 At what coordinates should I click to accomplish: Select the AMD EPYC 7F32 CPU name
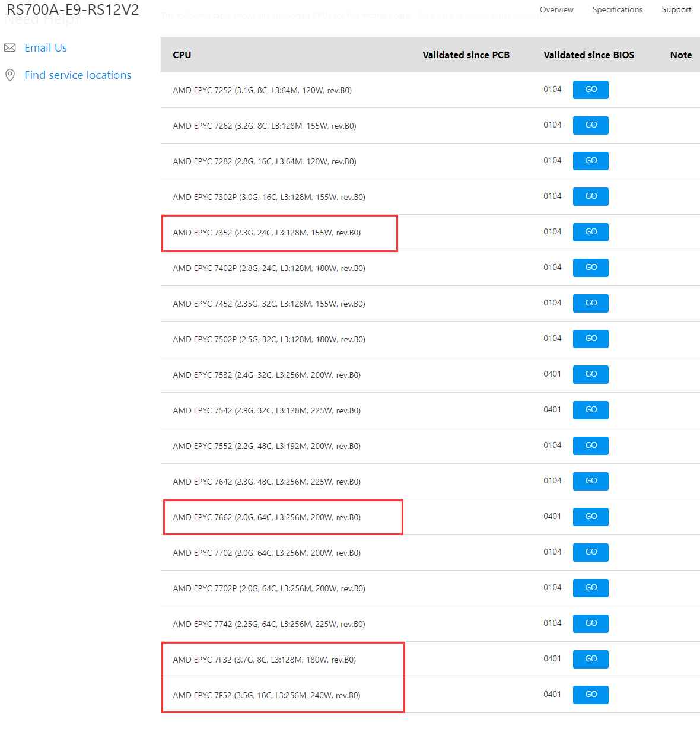tap(265, 660)
